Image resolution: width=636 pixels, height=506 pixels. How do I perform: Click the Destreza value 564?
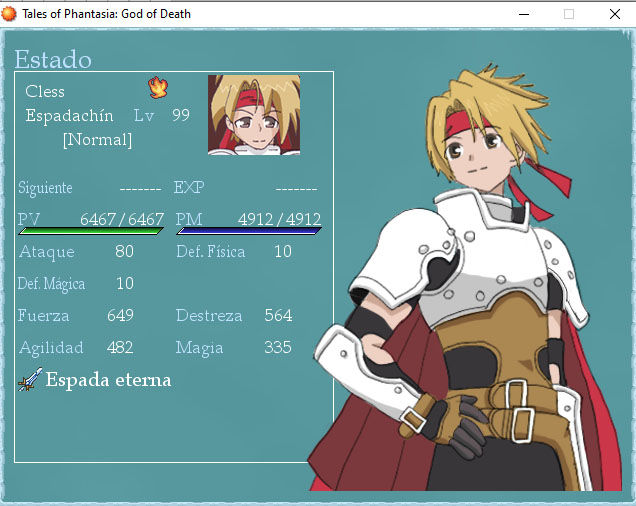278,315
